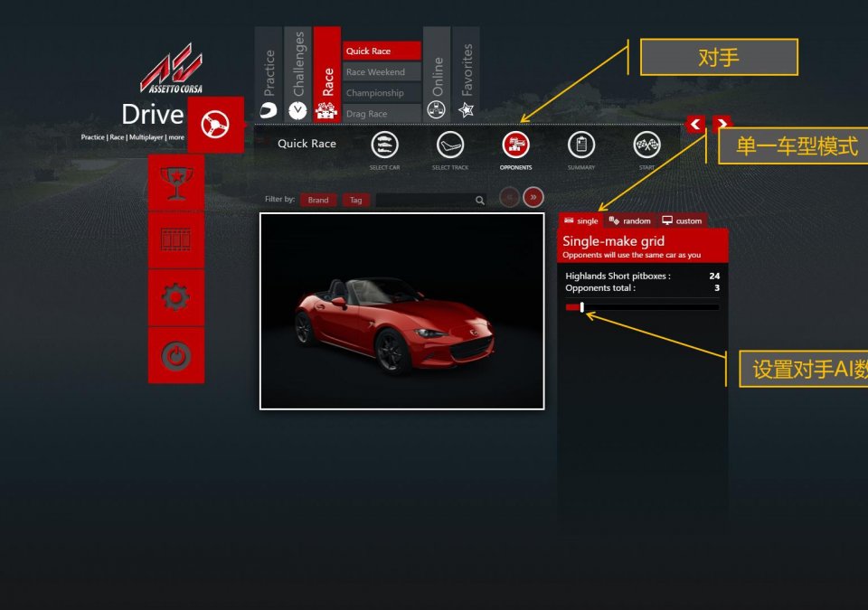This screenshot has height=610, width=868.
Task: Click the Select Car step icon
Action: (385, 145)
